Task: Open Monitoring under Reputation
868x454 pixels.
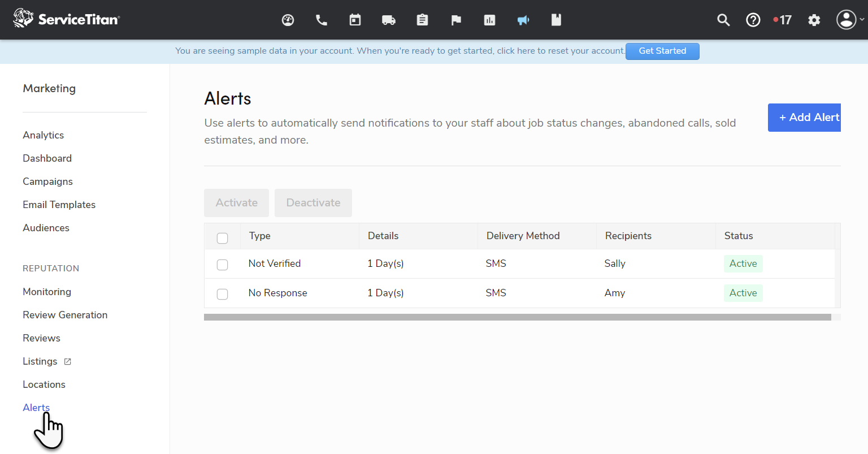Action: click(x=47, y=292)
